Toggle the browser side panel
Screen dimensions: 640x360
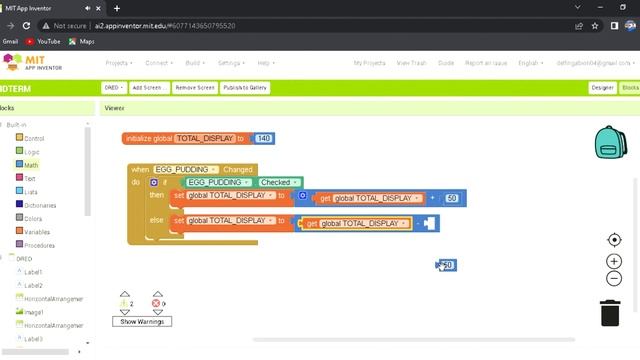pos(614,26)
